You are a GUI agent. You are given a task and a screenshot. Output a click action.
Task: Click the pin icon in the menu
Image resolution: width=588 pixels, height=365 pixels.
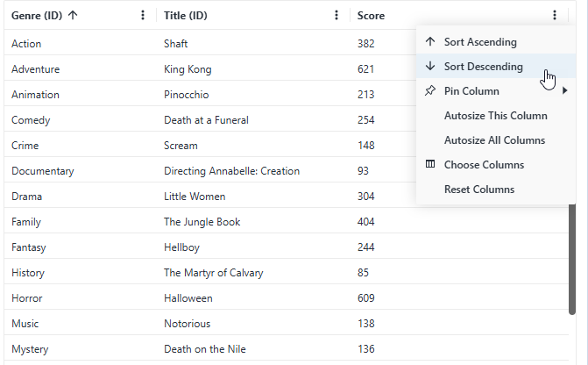(429, 91)
